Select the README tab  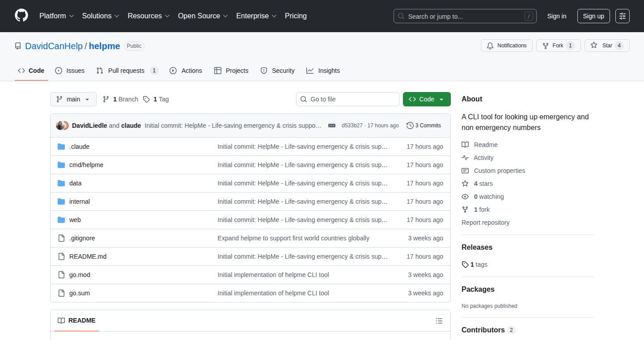tap(76, 321)
